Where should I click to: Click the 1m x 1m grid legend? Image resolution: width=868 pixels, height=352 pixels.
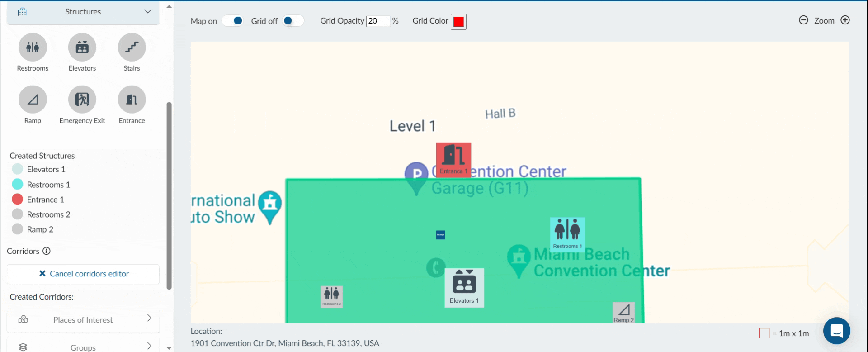[x=784, y=333]
